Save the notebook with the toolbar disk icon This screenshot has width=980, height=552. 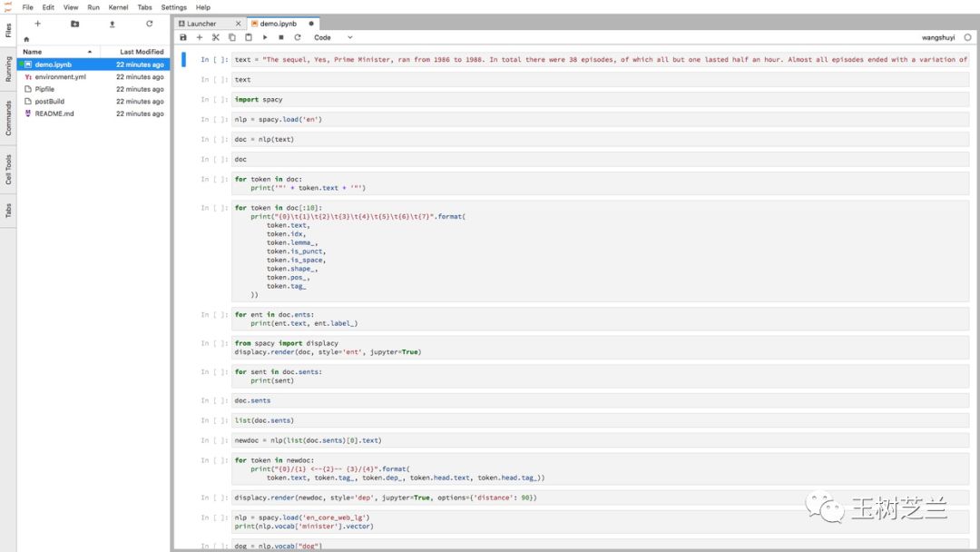coord(183,37)
